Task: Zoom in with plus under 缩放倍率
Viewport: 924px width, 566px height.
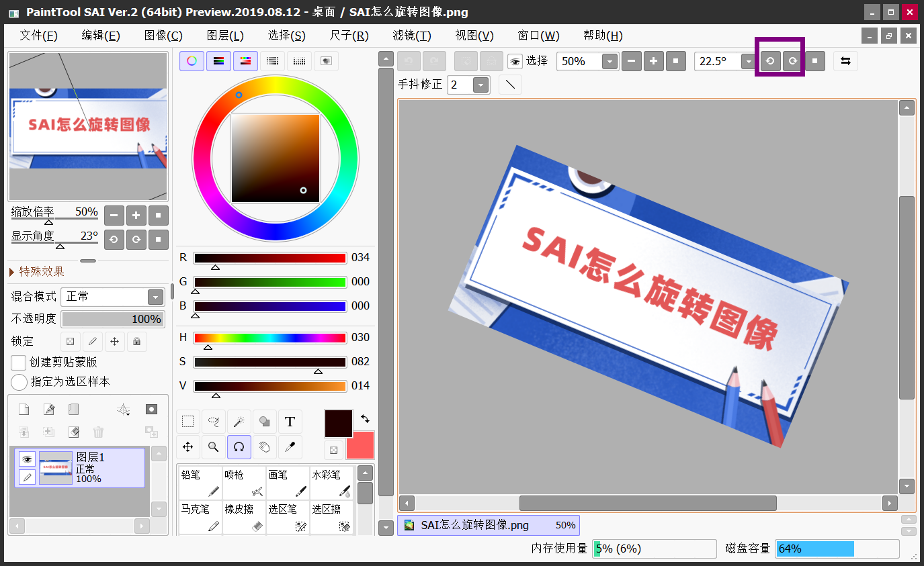Action: pos(136,216)
